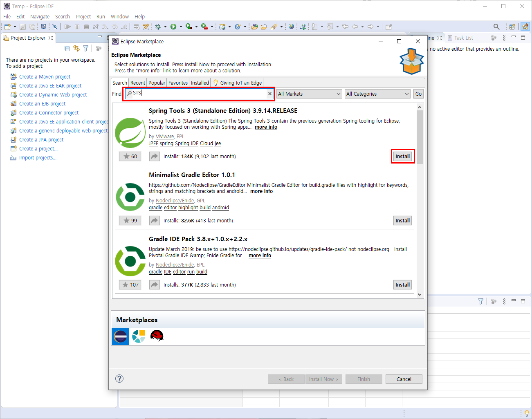Expand the External Tools dropdown arrow
This screenshot has height=419, width=532.
212,27
